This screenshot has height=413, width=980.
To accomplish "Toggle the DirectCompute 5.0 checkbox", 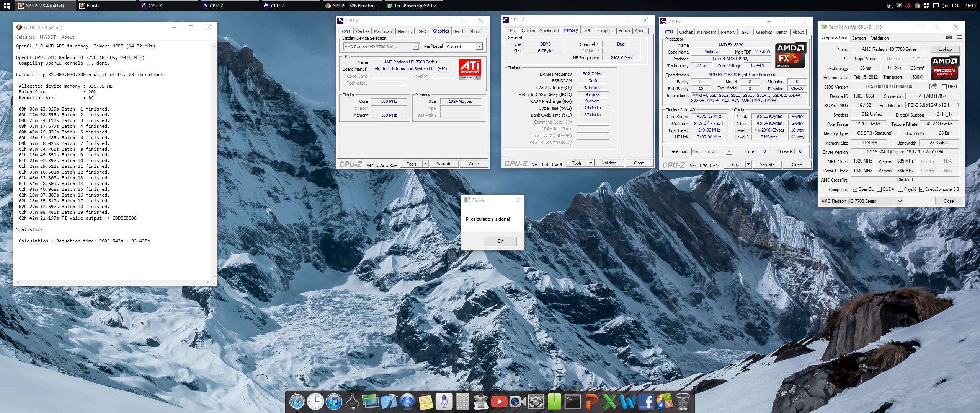I will tap(921, 189).
